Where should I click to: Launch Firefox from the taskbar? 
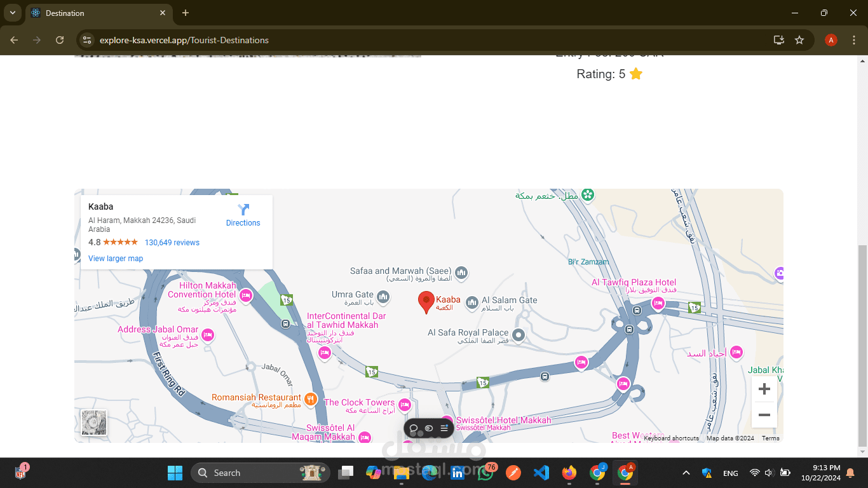point(569,473)
